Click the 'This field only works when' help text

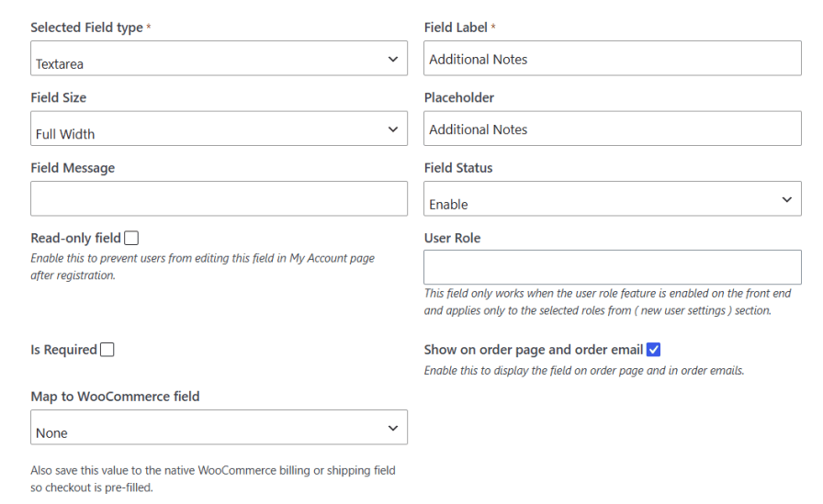pos(607,301)
